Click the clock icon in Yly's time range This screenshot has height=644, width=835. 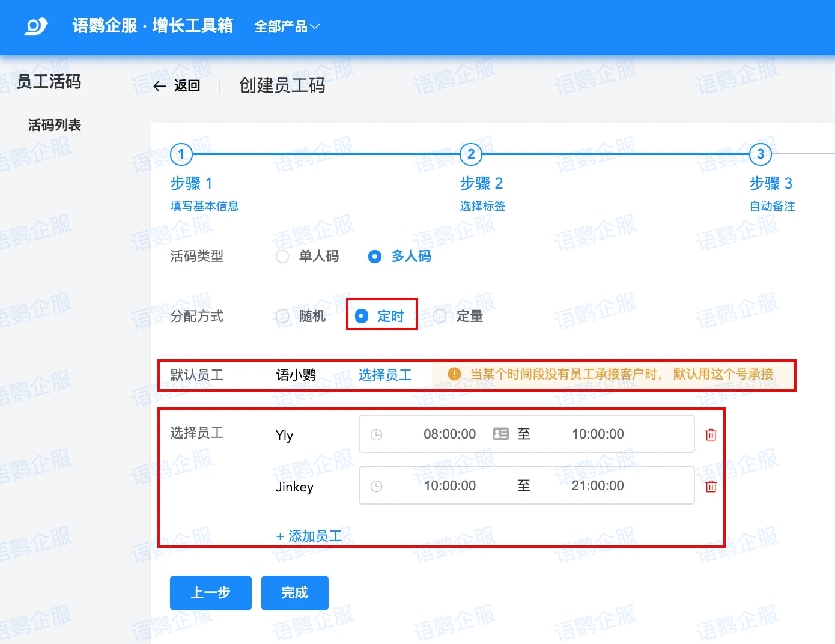click(x=377, y=434)
